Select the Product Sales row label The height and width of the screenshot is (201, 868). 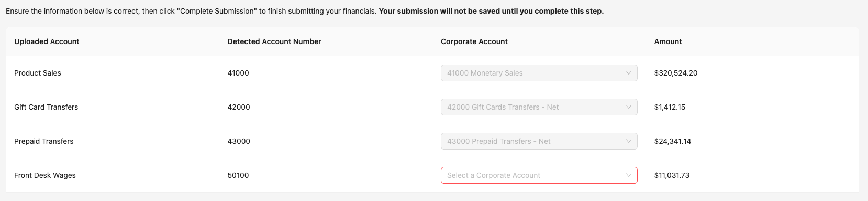38,73
